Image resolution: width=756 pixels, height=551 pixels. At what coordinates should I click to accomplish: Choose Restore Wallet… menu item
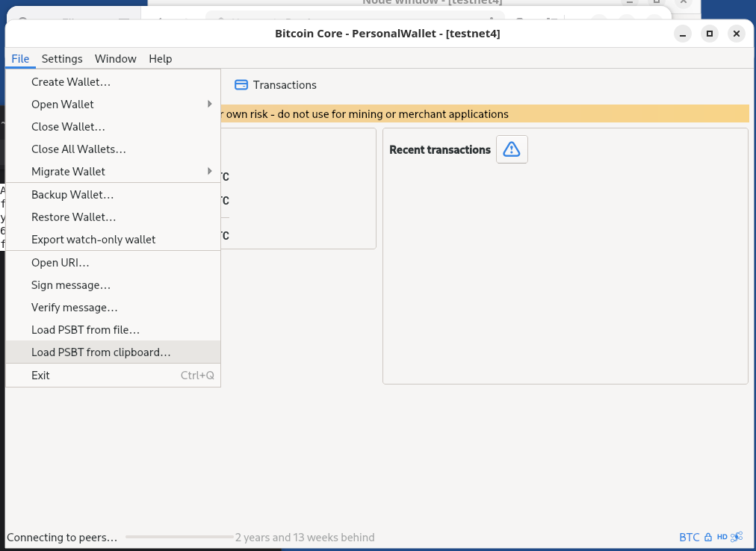[x=113, y=217]
